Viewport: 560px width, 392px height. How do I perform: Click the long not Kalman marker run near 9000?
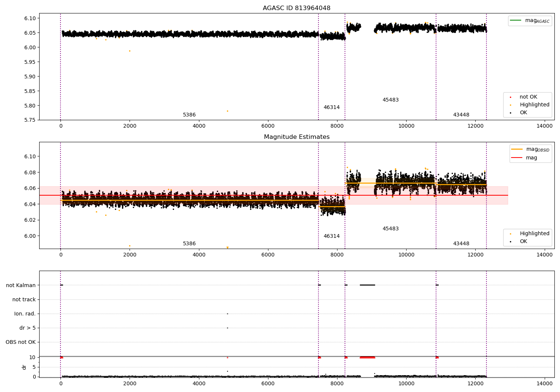tap(367, 285)
